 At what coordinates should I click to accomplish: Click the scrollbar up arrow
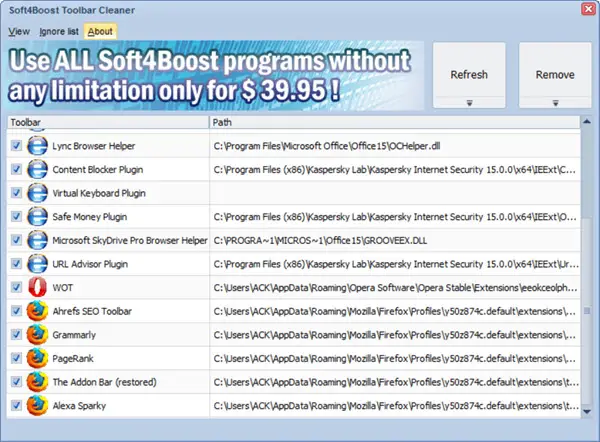(x=586, y=122)
